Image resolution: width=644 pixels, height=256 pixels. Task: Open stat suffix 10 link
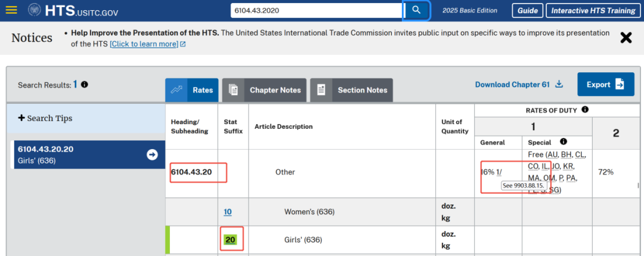[x=228, y=212]
